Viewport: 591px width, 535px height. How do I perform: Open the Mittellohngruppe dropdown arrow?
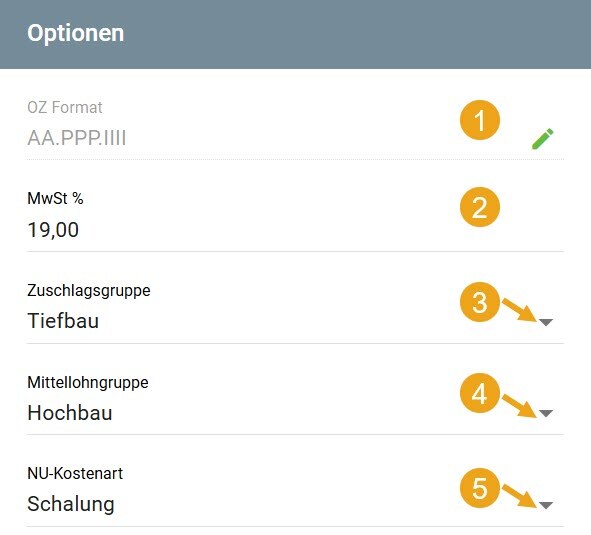pos(546,413)
